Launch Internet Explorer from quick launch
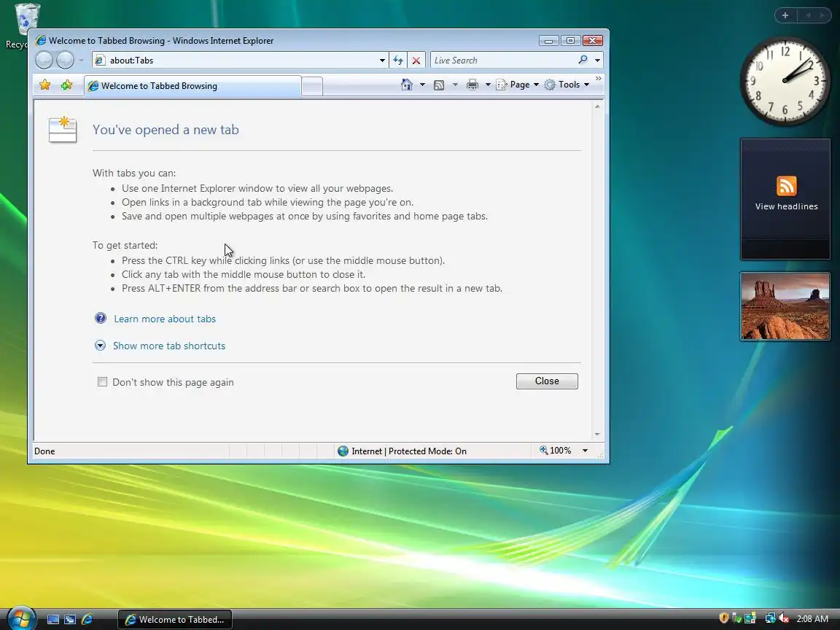This screenshot has height=630, width=840. [87, 619]
